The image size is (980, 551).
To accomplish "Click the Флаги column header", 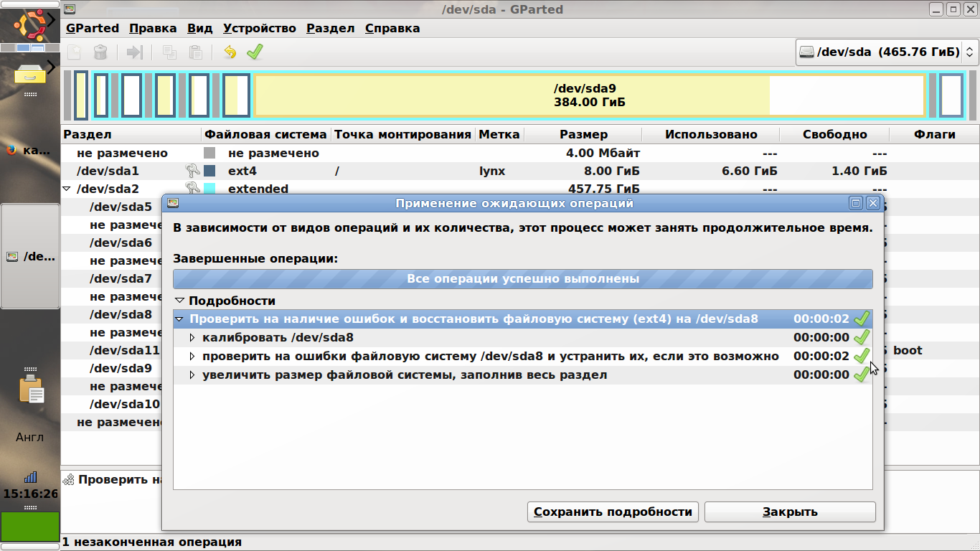I will click(x=935, y=134).
